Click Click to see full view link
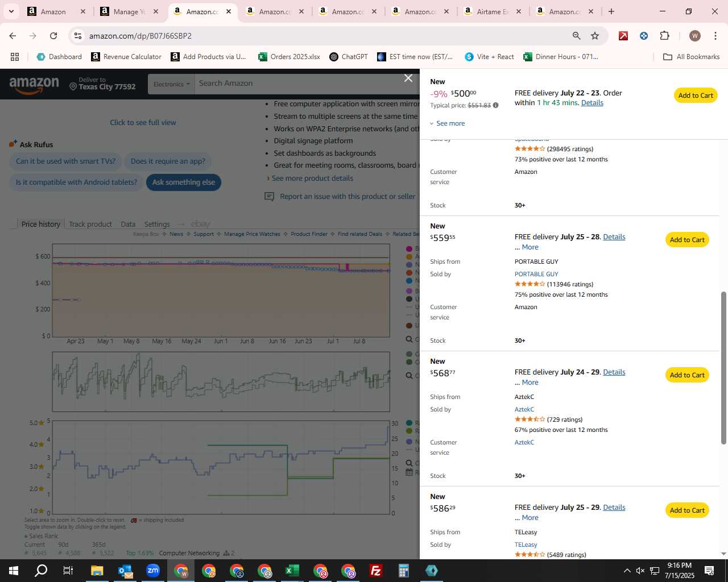 pos(143,123)
